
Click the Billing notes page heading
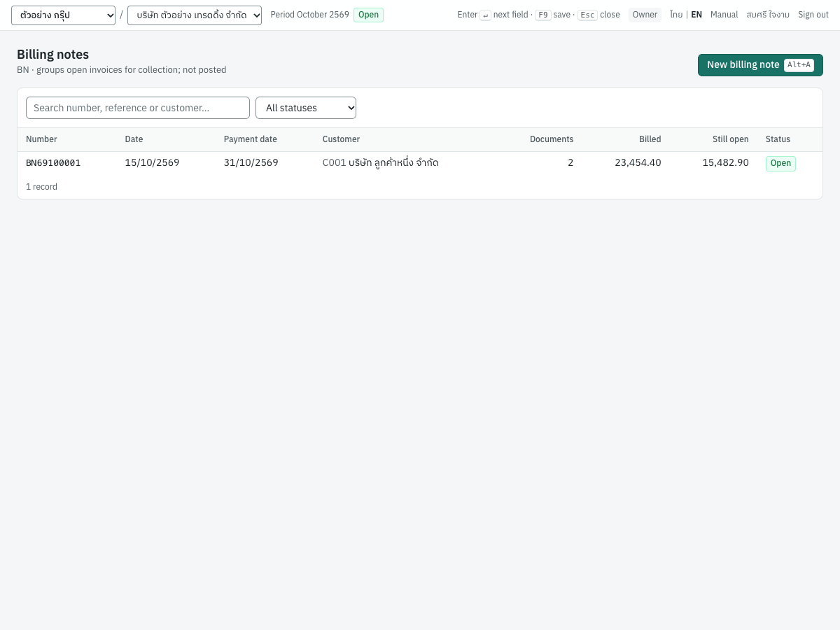pos(52,55)
